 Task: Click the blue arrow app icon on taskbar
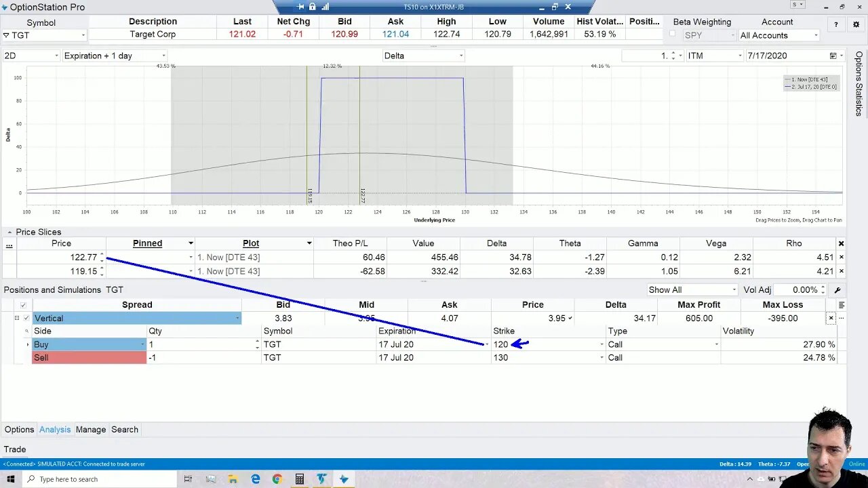tap(344, 479)
